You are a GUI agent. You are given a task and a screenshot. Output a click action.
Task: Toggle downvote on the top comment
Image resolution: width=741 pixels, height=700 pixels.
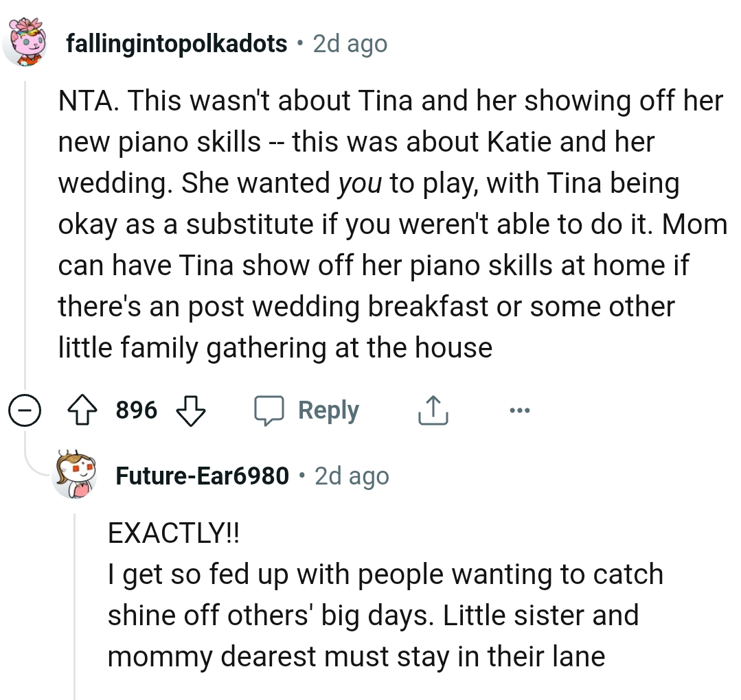tap(190, 411)
